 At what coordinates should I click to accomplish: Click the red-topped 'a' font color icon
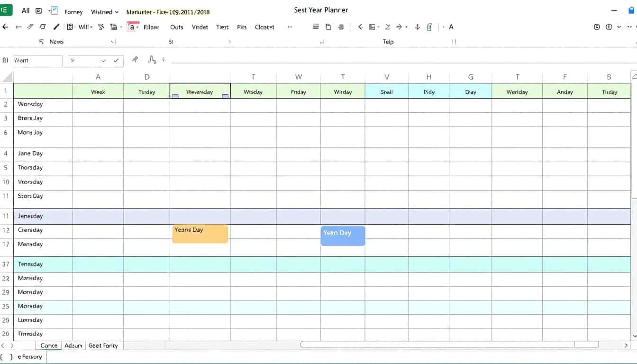coord(132,27)
